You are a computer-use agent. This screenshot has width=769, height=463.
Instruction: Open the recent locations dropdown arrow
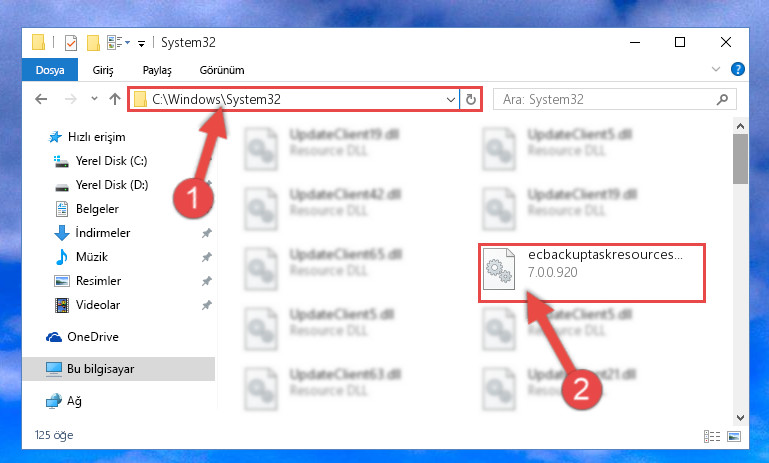tap(94, 99)
